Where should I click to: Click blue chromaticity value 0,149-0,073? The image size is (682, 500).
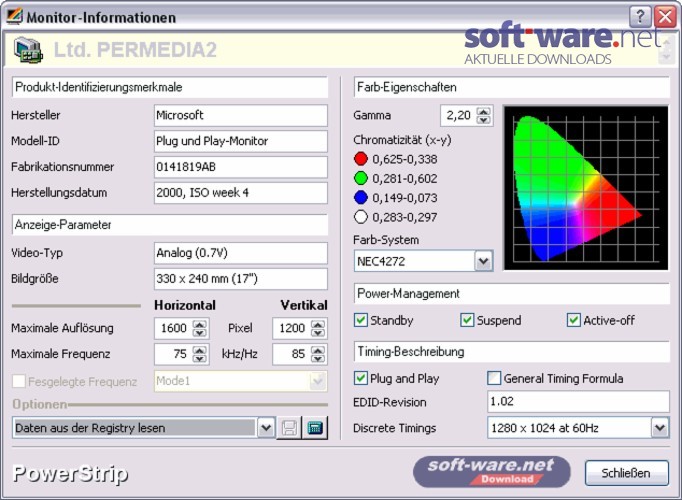pos(405,198)
